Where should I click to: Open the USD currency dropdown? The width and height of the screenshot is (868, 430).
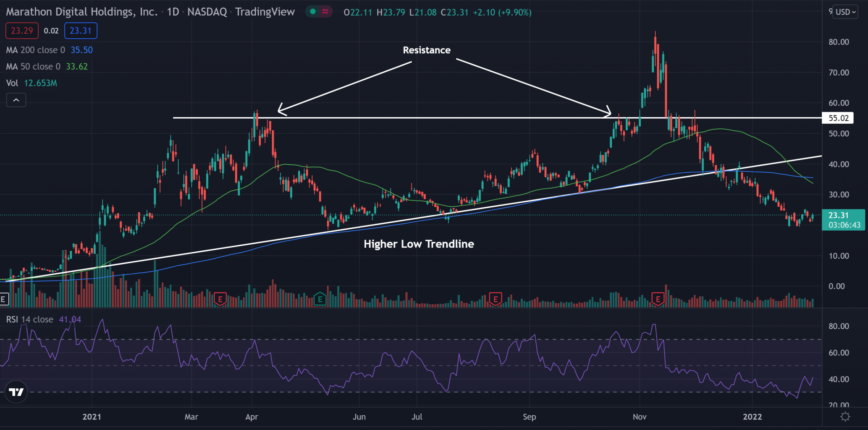tap(845, 12)
